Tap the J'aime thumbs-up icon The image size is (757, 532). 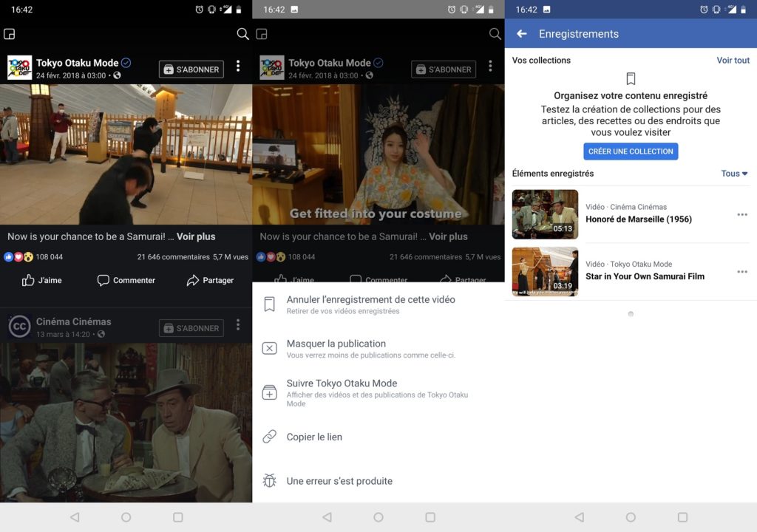click(x=29, y=280)
